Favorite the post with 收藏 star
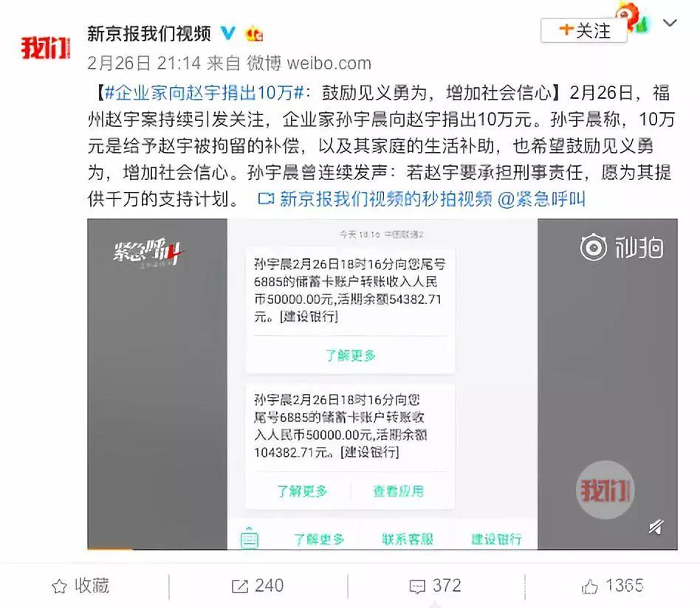 coord(80,586)
